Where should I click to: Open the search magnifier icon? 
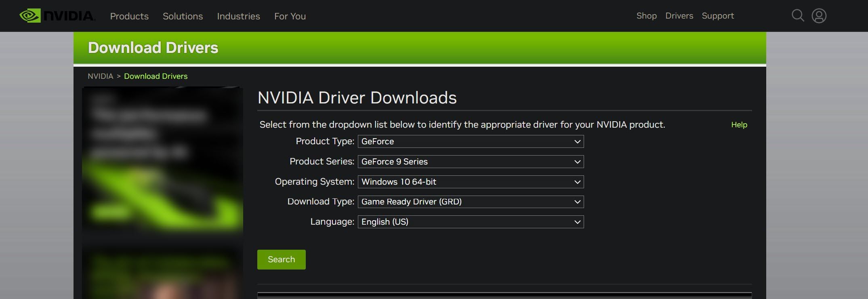798,16
